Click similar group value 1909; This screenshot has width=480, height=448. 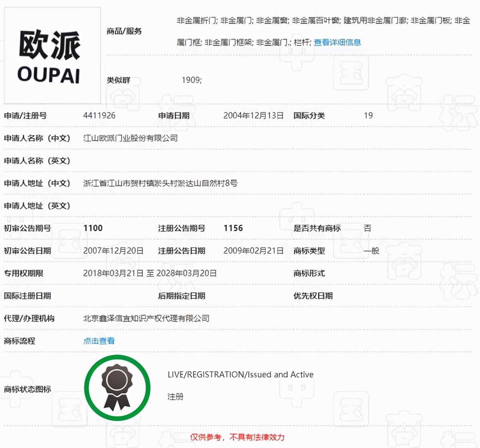(192, 80)
